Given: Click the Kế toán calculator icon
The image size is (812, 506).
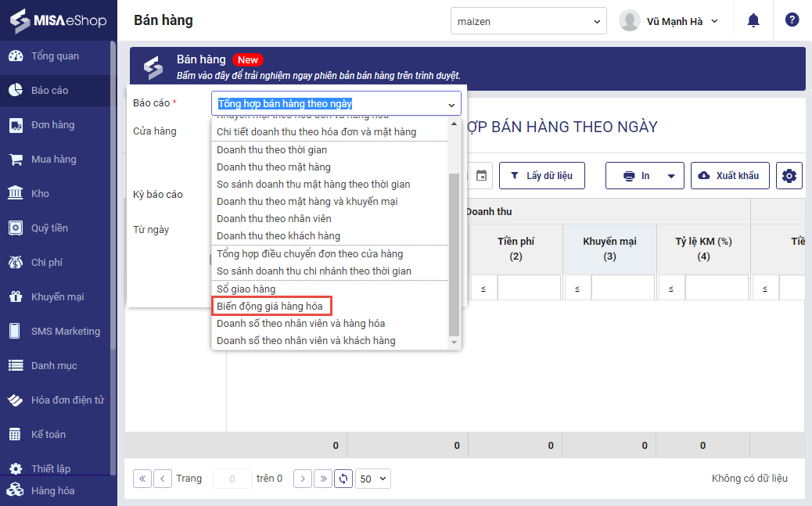Looking at the screenshot, I should [16, 434].
